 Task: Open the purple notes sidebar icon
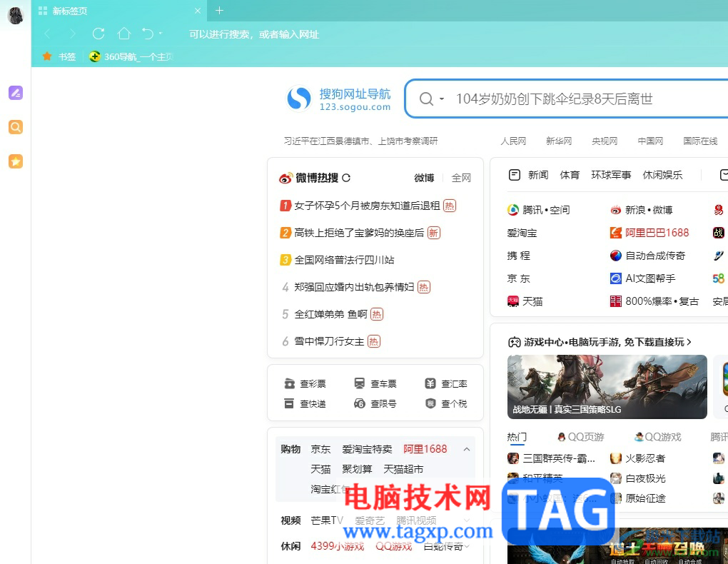pyautogui.click(x=16, y=93)
